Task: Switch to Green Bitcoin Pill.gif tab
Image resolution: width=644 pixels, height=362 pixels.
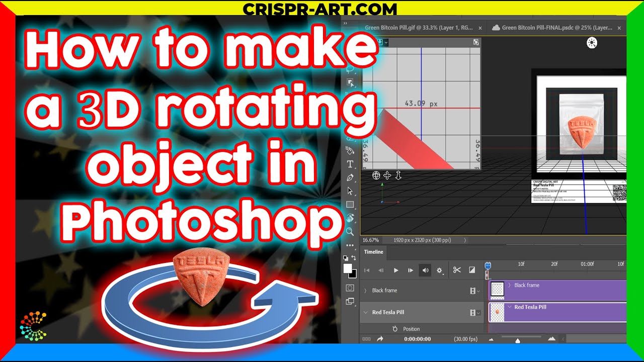Action: [x=419, y=28]
